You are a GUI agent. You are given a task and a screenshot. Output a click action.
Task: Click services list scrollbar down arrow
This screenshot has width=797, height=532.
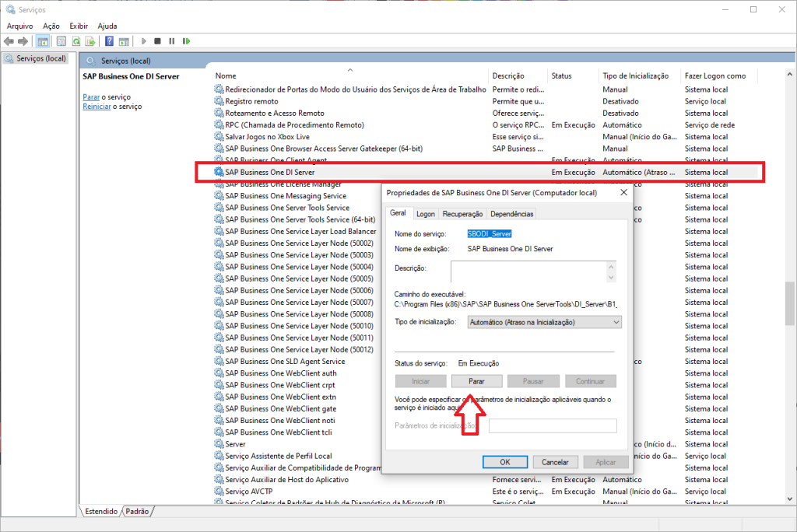click(789, 499)
